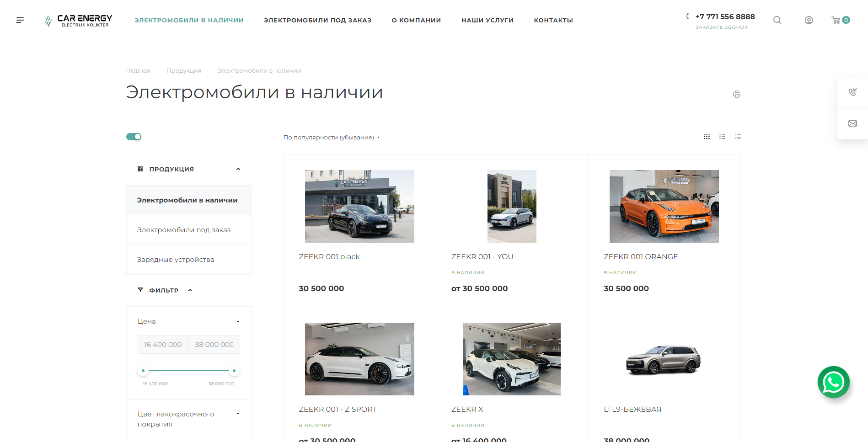
Task: Click the Car Energy logo
Action: 78,21
